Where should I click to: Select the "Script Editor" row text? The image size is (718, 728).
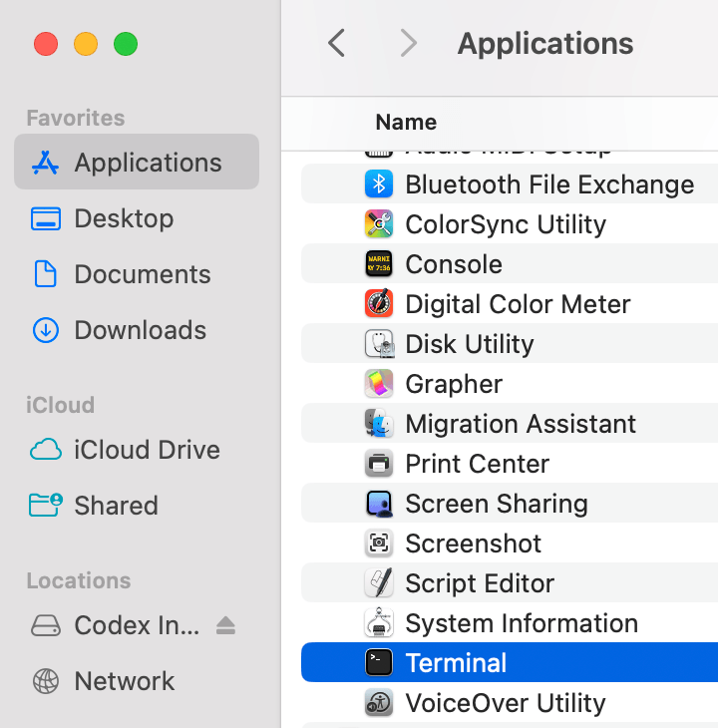point(480,583)
